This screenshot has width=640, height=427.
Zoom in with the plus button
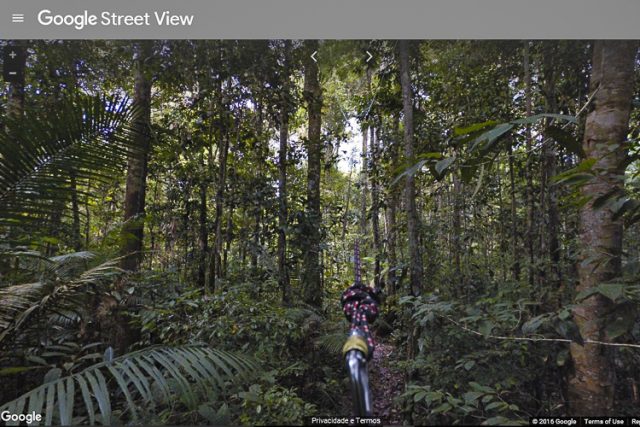point(13,55)
